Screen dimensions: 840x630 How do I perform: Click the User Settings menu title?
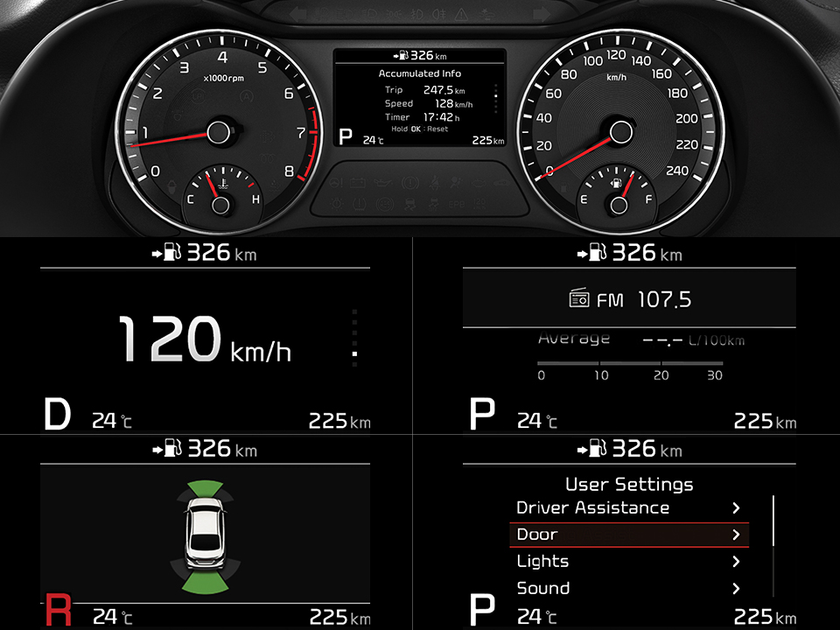[x=629, y=484]
